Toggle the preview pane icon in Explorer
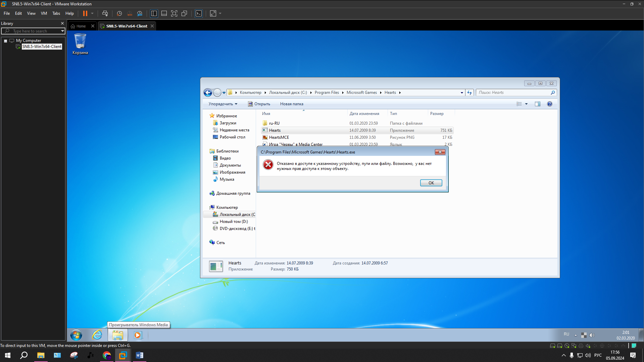Image resolution: width=644 pixels, height=362 pixels. pos(537,104)
